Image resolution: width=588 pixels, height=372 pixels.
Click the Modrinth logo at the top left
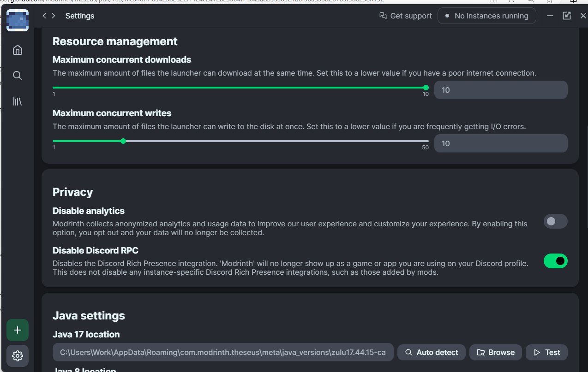(17, 20)
